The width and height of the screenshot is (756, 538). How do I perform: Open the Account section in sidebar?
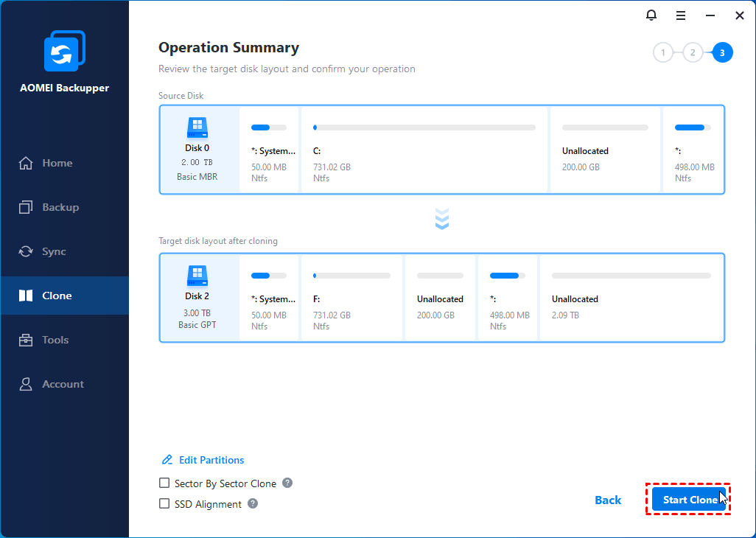(63, 384)
